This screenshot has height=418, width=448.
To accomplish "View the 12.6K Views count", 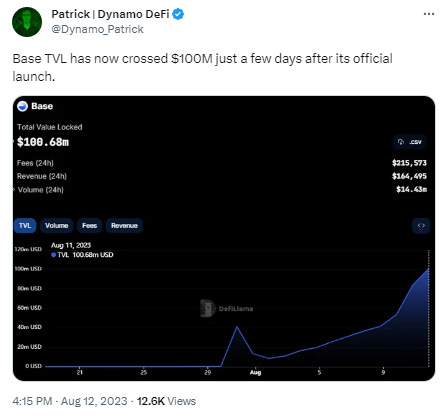I will (166, 401).
